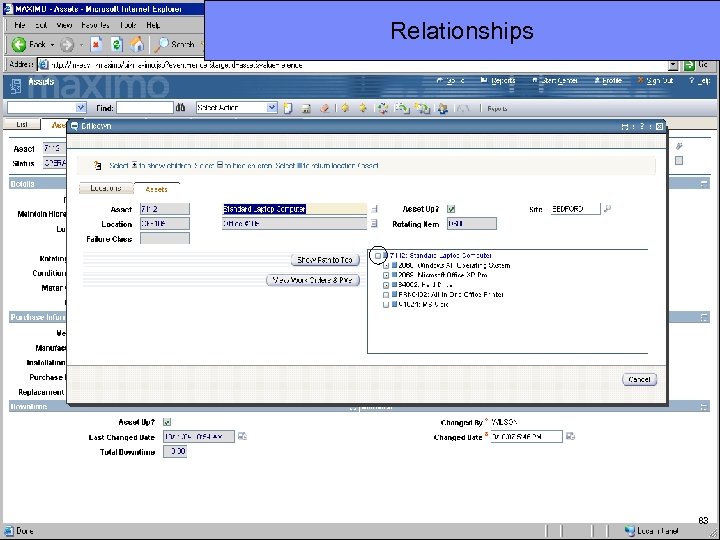Screen dimensions: 720x540
Task: Click the Find input field
Action: pyautogui.click(x=145, y=108)
